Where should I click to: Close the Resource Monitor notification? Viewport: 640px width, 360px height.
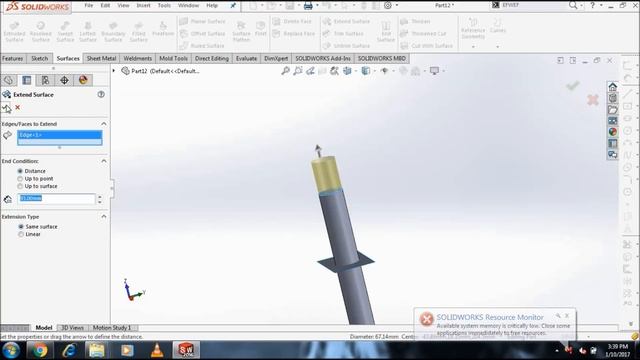[567, 316]
